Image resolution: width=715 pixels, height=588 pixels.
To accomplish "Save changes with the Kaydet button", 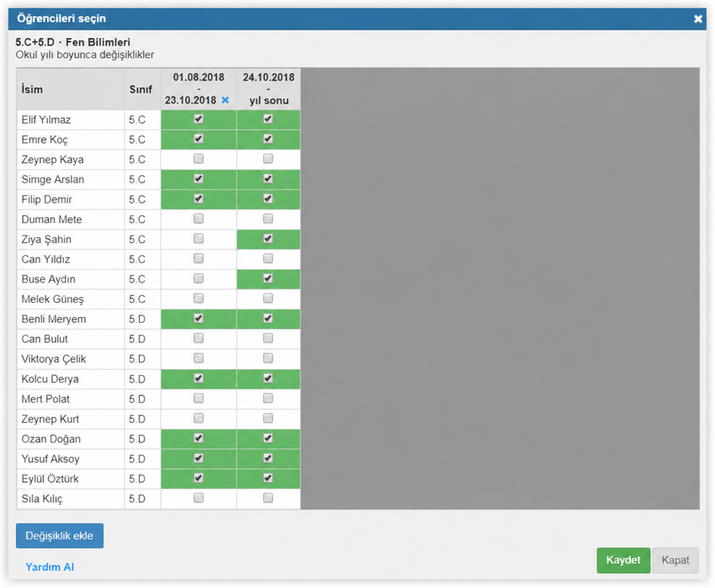I will pyautogui.click(x=623, y=560).
